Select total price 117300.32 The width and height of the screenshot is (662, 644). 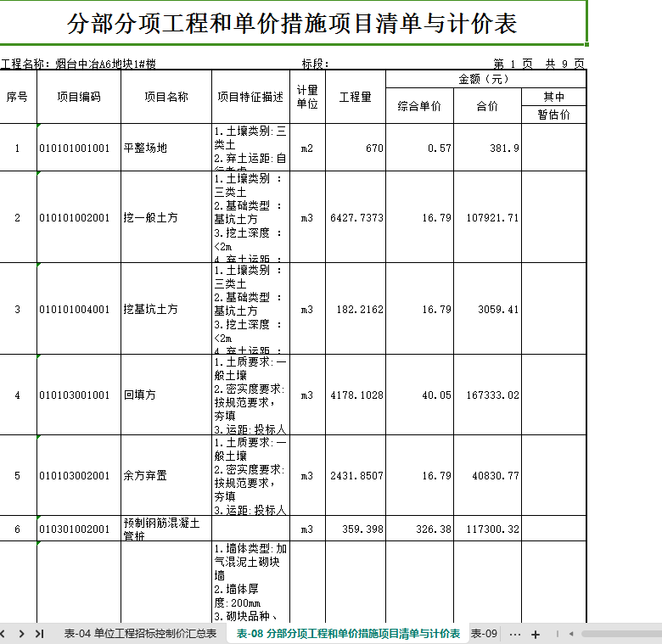488,529
